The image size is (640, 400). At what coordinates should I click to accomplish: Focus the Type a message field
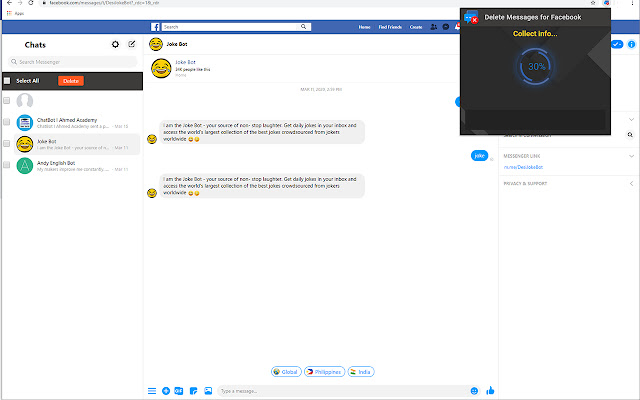pos(343,391)
